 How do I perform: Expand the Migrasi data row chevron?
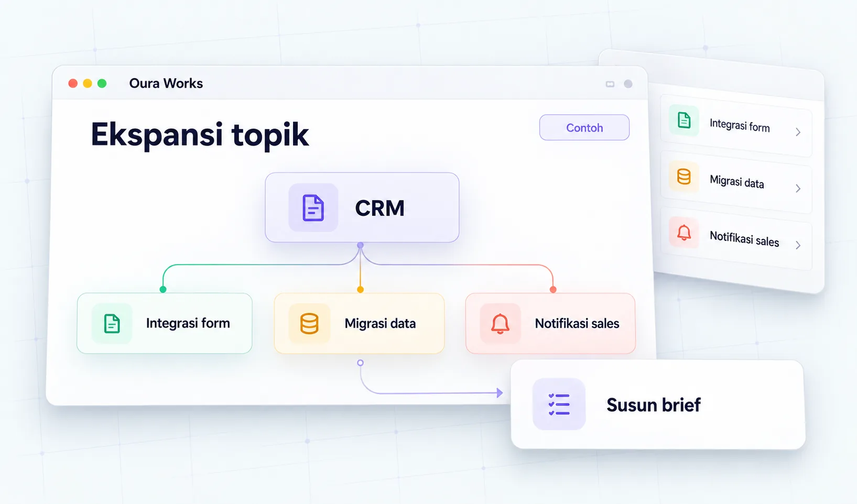798,188
